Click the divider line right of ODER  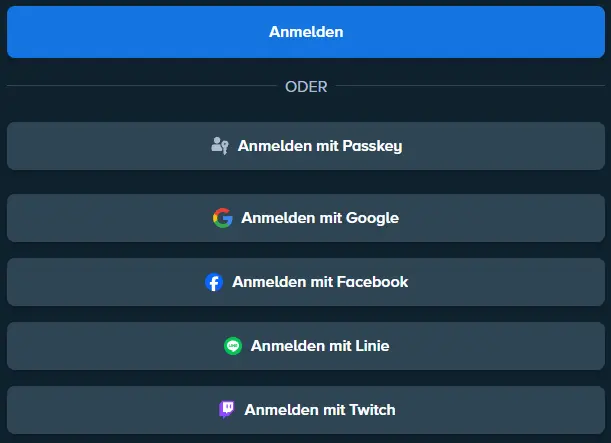pyautogui.click(x=470, y=87)
